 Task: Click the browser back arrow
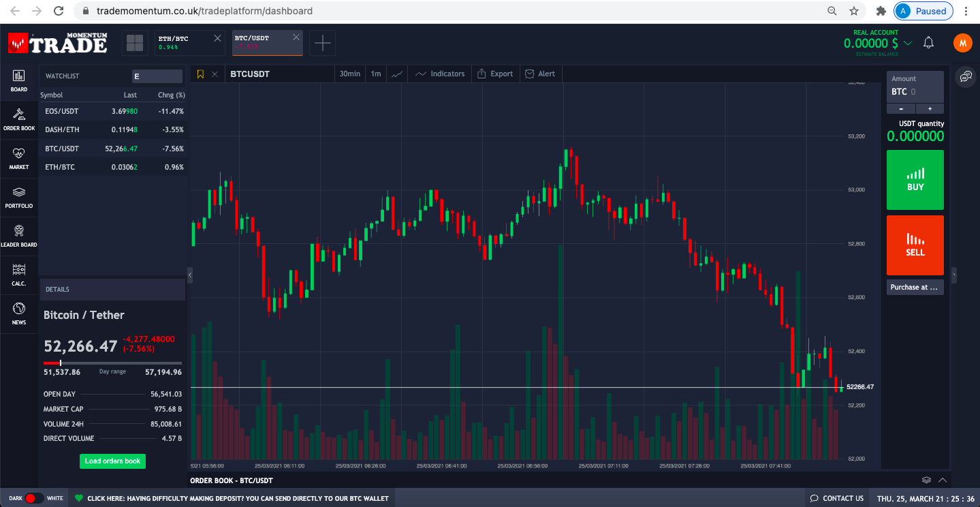(x=15, y=11)
